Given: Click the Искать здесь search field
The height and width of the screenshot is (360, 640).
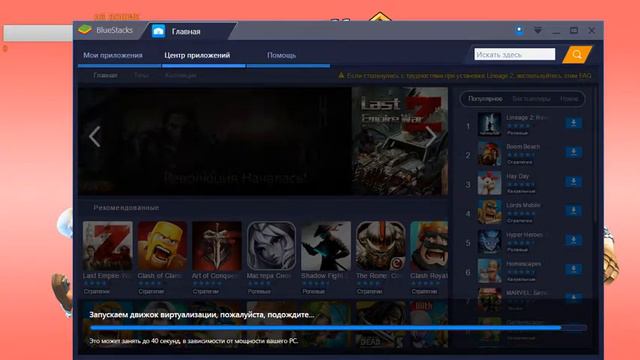Looking at the screenshot, I should coord(515,54).
